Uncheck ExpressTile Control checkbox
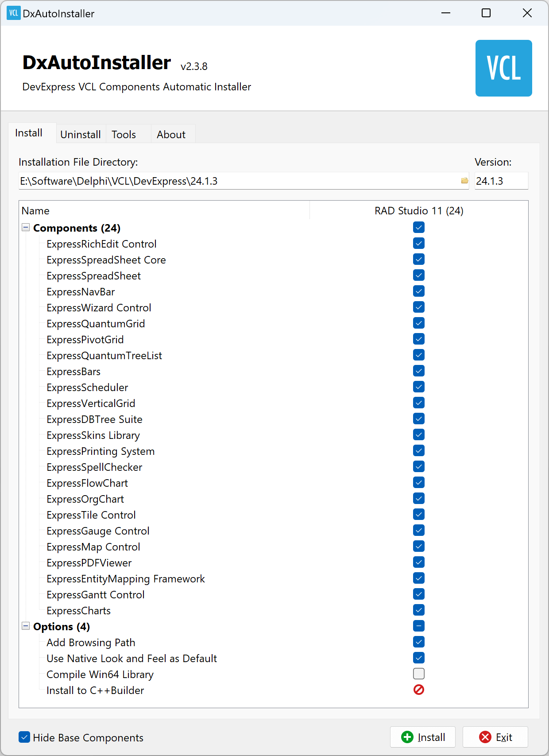The image size is (549, 756). coord(419,514)
